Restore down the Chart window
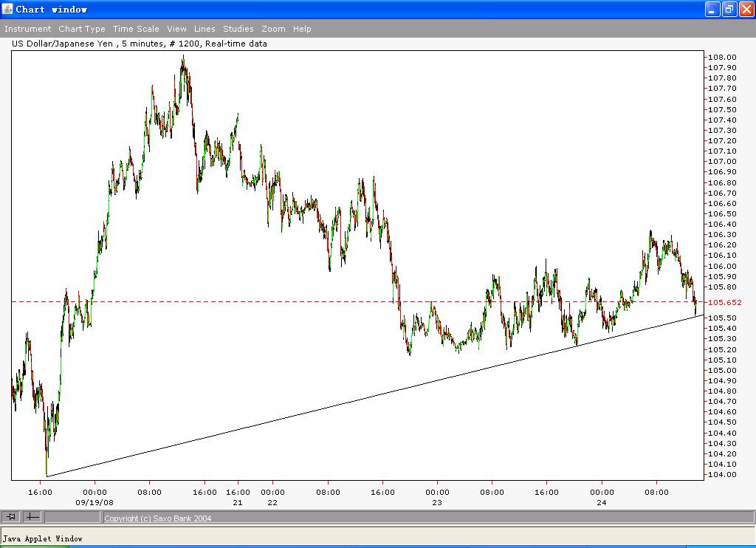756x548 pixels. pyautogui.click(x=729, y=9)
